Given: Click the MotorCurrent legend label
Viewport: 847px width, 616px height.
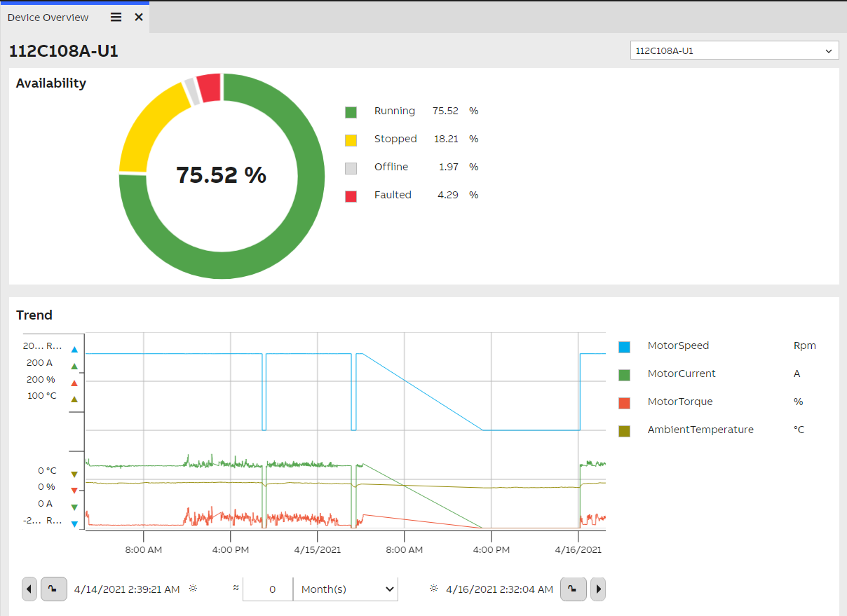Looking at the screenshot, I should 682,374.
